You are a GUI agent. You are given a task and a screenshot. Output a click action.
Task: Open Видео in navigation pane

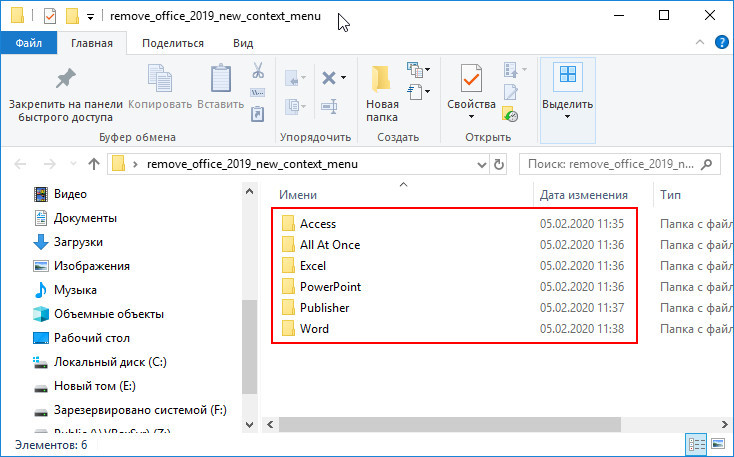coord(70,194)
